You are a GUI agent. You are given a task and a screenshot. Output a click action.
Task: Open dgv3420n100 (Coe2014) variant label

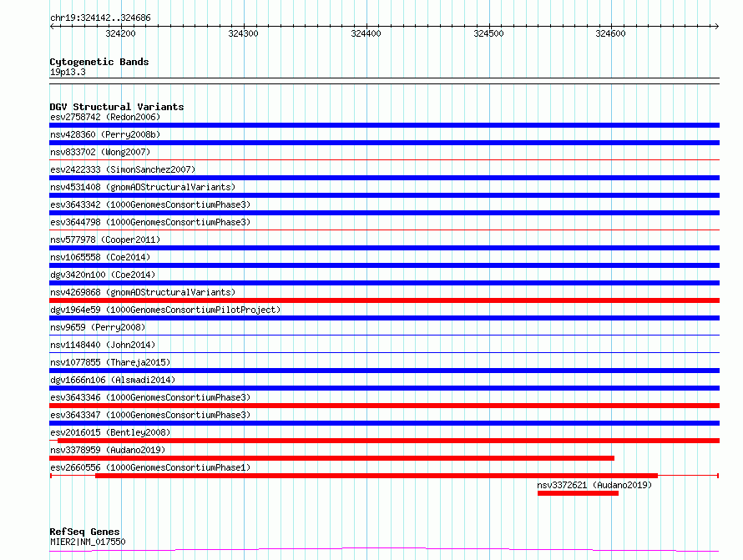point(103,275)
